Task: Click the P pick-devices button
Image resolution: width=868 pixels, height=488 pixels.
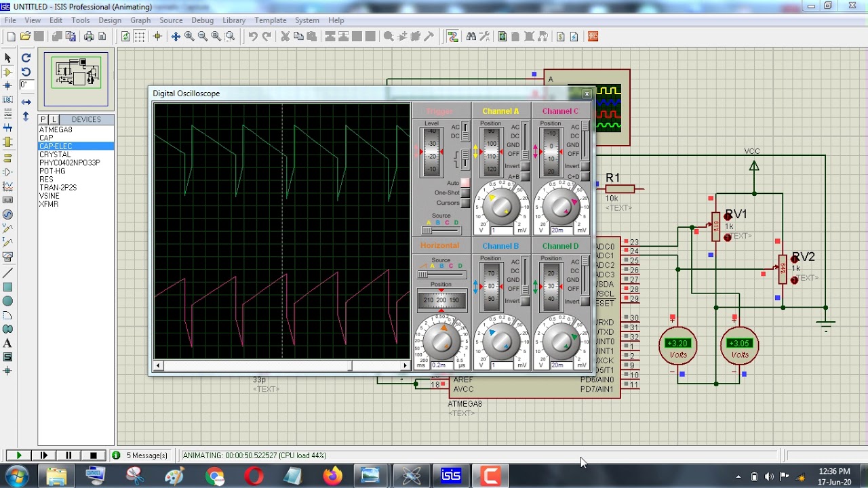Action: point(43,119)
